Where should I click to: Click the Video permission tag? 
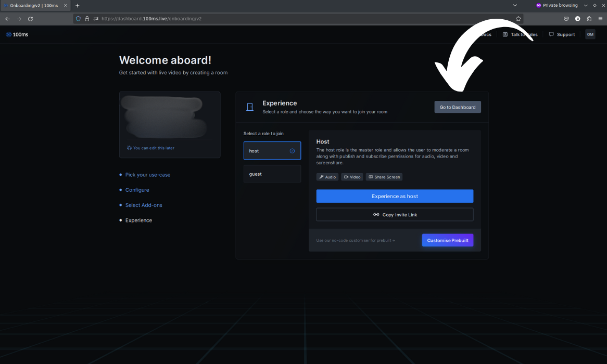(x=352, y=177)
